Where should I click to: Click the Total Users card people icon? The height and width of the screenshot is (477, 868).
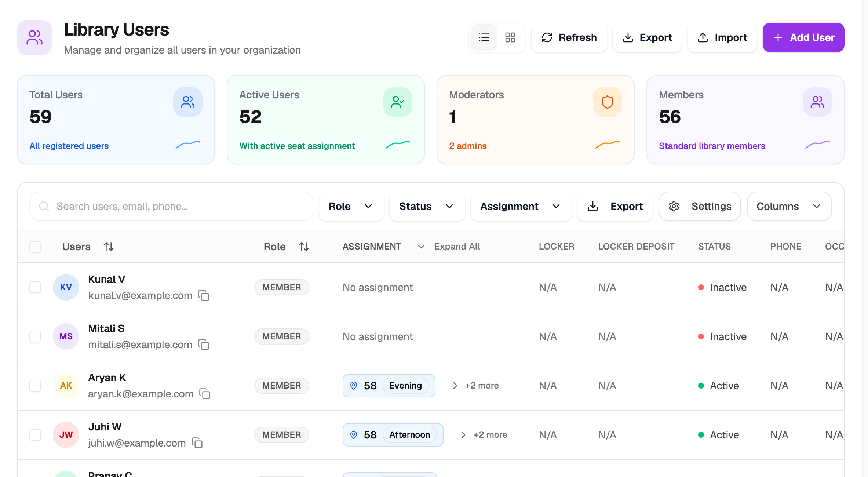click(188, 102)
